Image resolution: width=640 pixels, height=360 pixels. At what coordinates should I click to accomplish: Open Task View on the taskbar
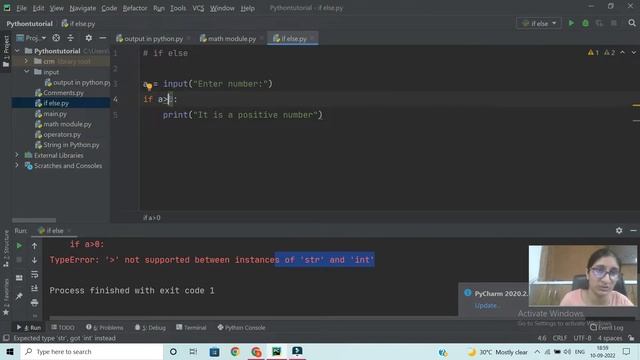pos(193,351)
